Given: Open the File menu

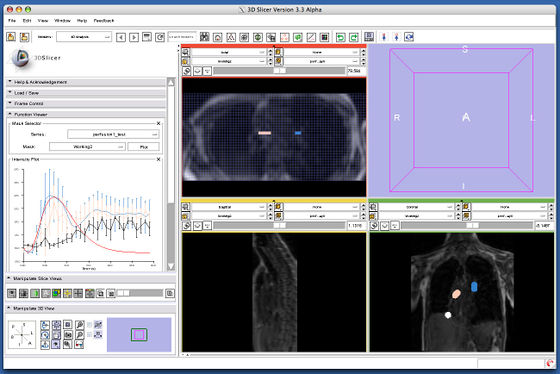Looking at the screenshot, I should [x=12, y=21].
